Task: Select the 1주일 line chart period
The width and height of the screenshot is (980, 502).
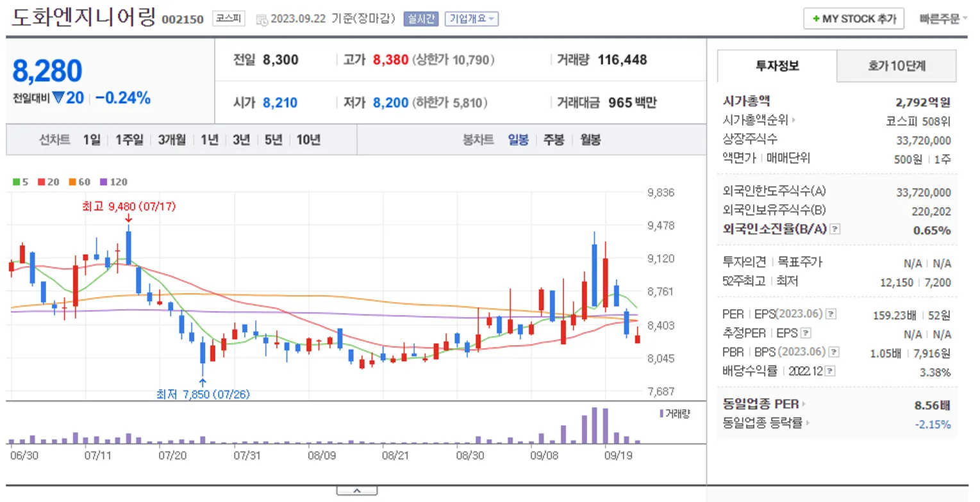Action: 129,140
